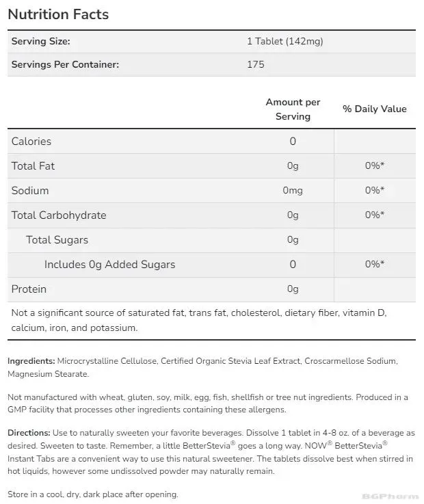Click the Amount per Serving column header
The height and width of the screenshot is (504, 424).
click(293, 109)
